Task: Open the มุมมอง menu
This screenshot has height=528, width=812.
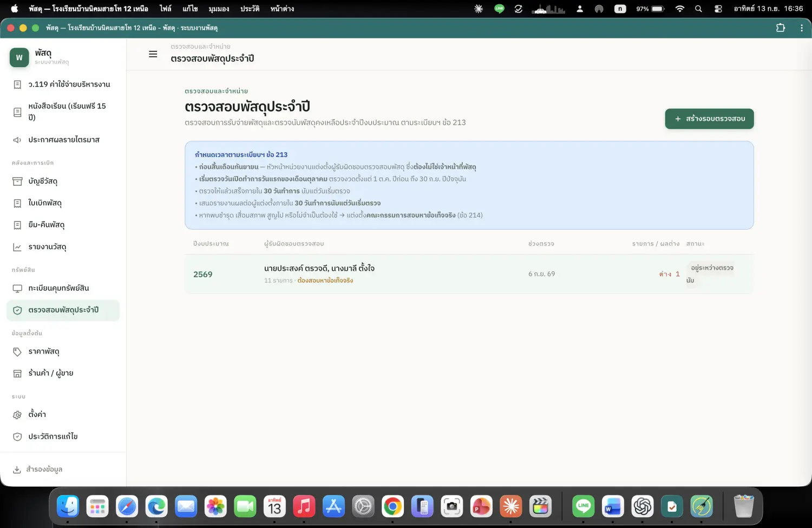Action: point(219,9)
